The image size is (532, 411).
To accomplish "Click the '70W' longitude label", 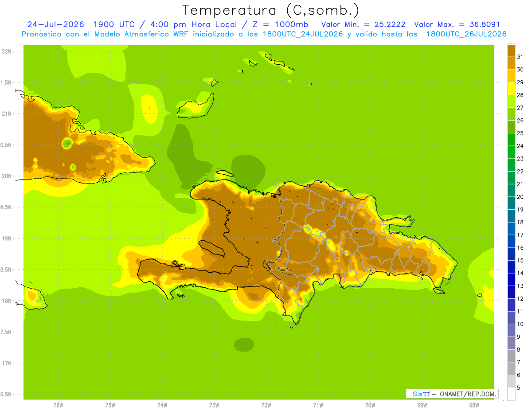I will point(370,405).
